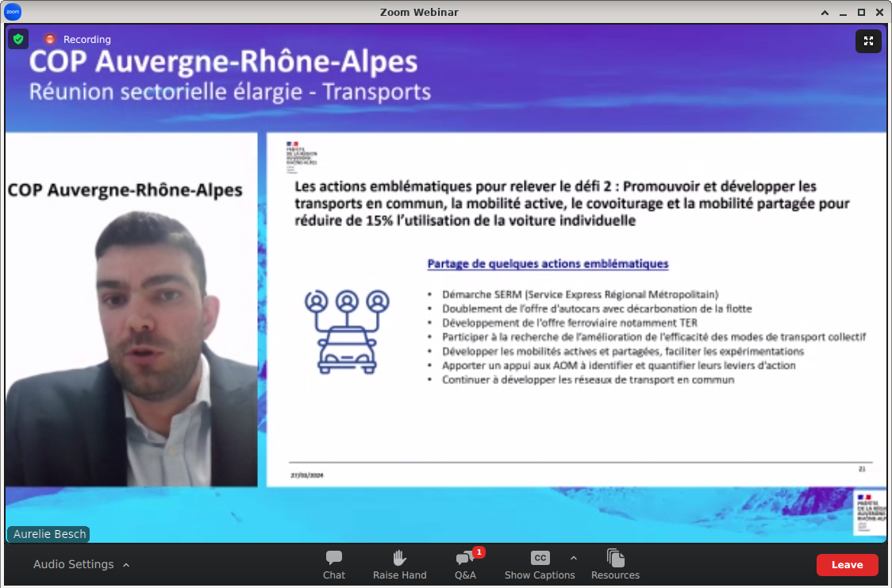
Task: Click the 'Réunion sectorielle élargie - Transports' subtitle
Action: coord(230,91)
